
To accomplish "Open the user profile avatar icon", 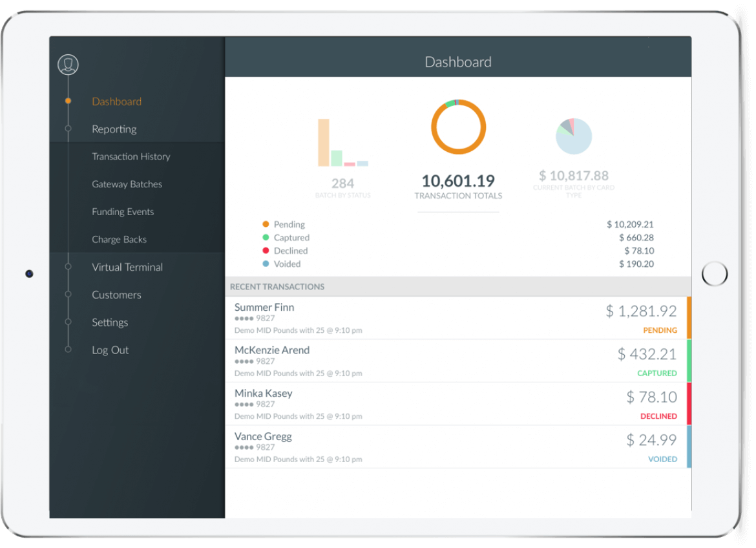I will coord(68,65).
